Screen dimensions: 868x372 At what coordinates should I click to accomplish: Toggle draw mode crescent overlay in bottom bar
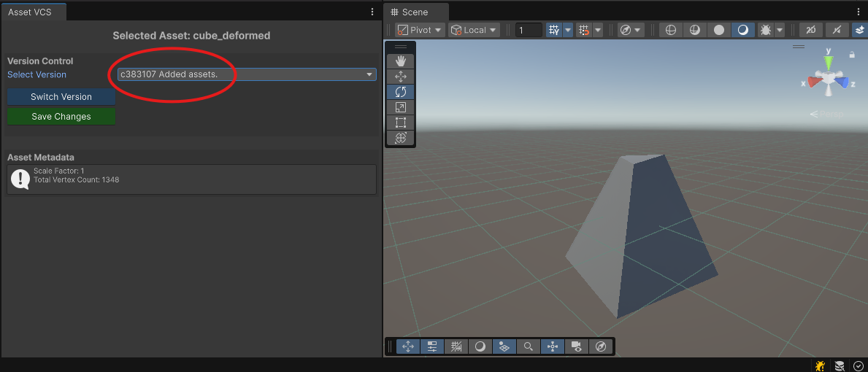(480, 346)
